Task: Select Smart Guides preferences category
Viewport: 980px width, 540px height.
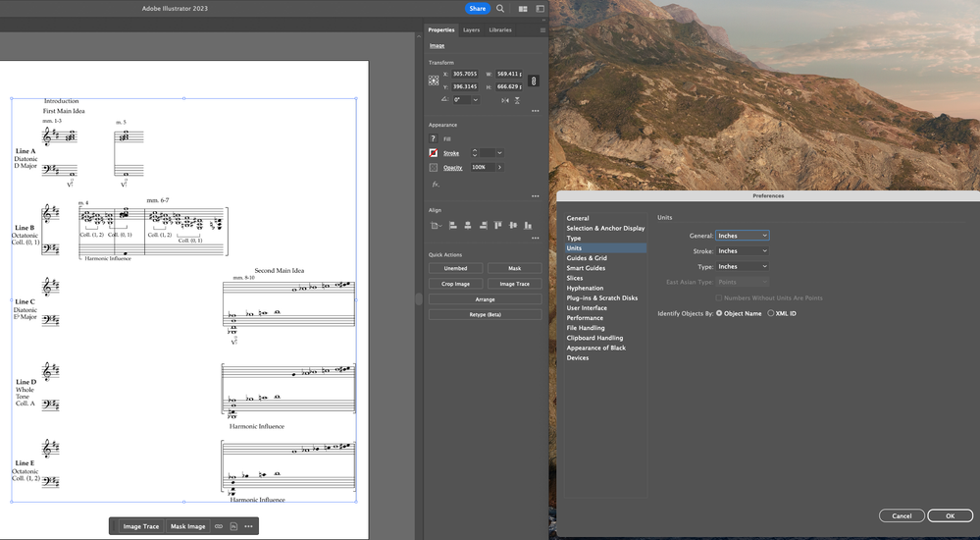Action: pos(586,268)
